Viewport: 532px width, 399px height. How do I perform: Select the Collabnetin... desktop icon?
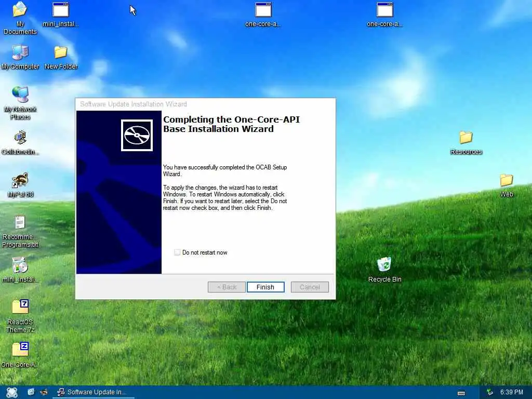20,142
